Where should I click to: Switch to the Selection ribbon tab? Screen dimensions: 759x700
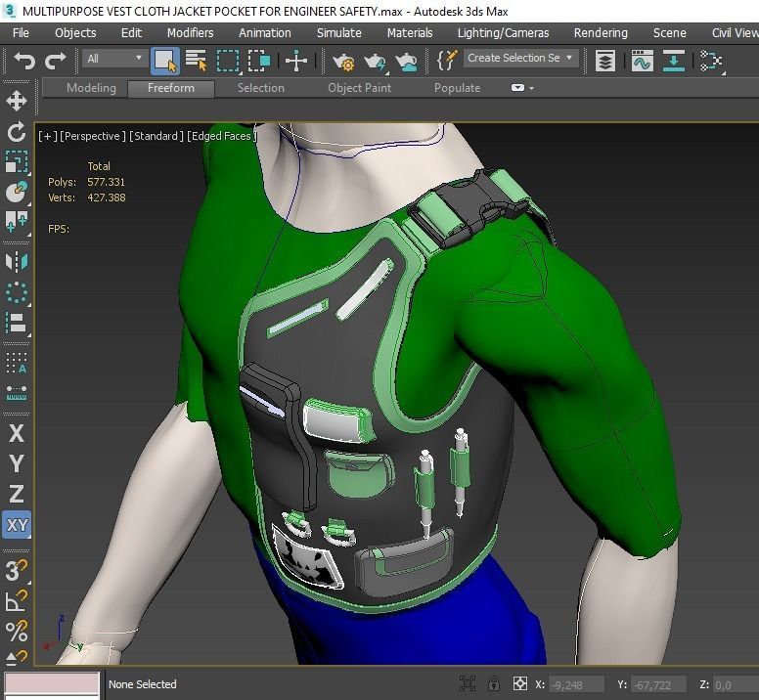261,88
